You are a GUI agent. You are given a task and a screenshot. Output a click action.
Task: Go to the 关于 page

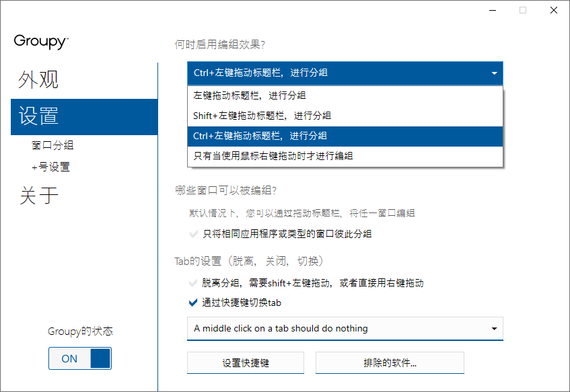coord(38,196)
